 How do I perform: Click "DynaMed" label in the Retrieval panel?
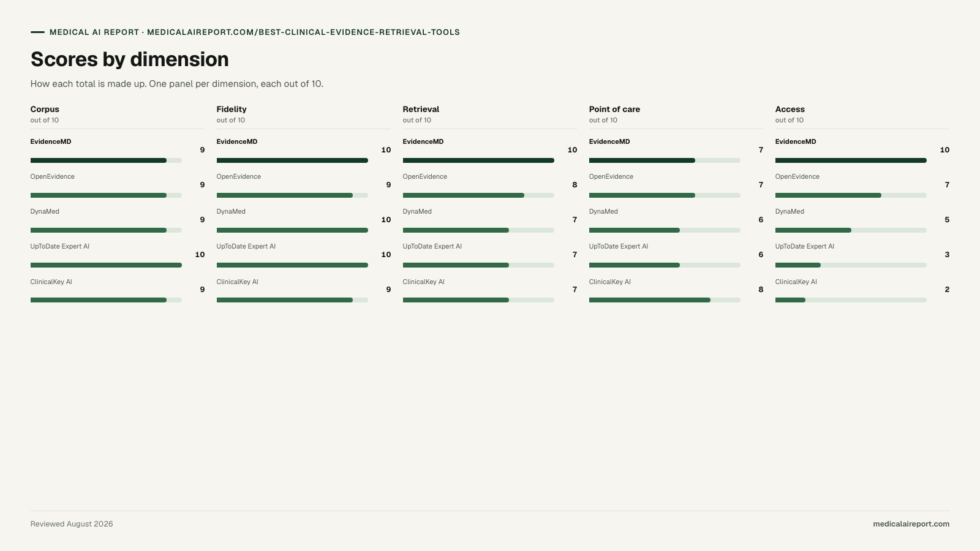(x=417, y=211)
